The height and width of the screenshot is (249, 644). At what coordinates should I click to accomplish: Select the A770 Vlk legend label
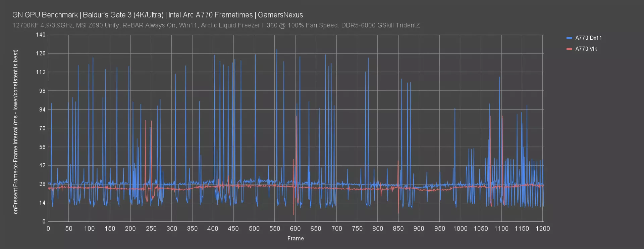pos(586,49)
